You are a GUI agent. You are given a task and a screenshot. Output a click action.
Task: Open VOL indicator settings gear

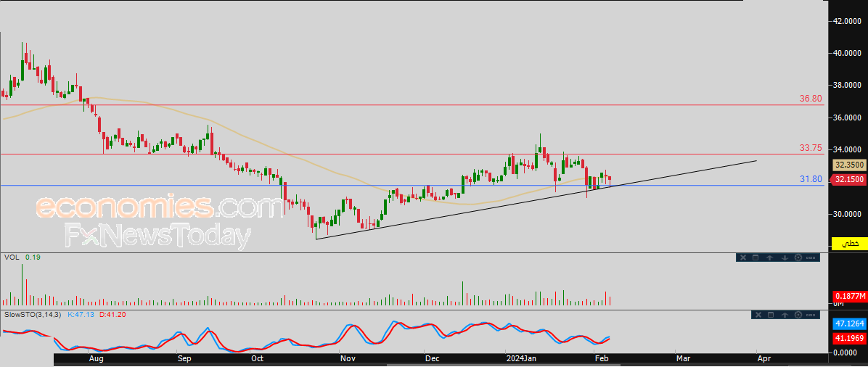pyautogui.click(x=798, y=257)
